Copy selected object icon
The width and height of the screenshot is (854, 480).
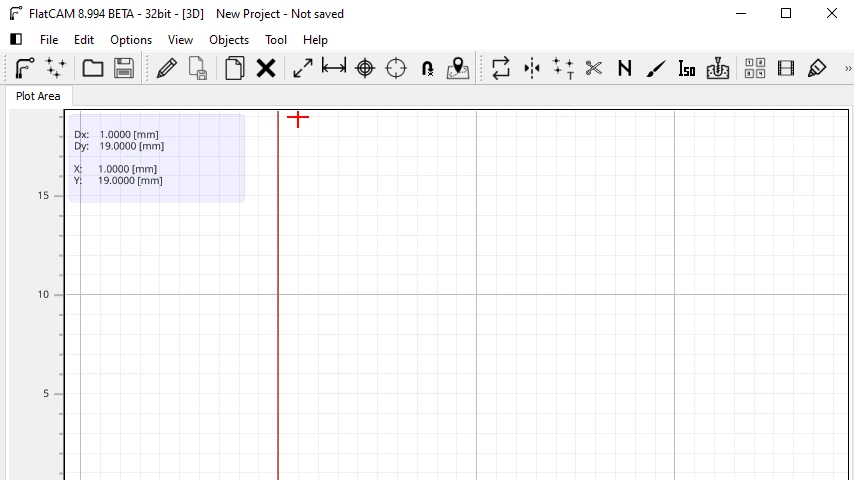[234, 68]
